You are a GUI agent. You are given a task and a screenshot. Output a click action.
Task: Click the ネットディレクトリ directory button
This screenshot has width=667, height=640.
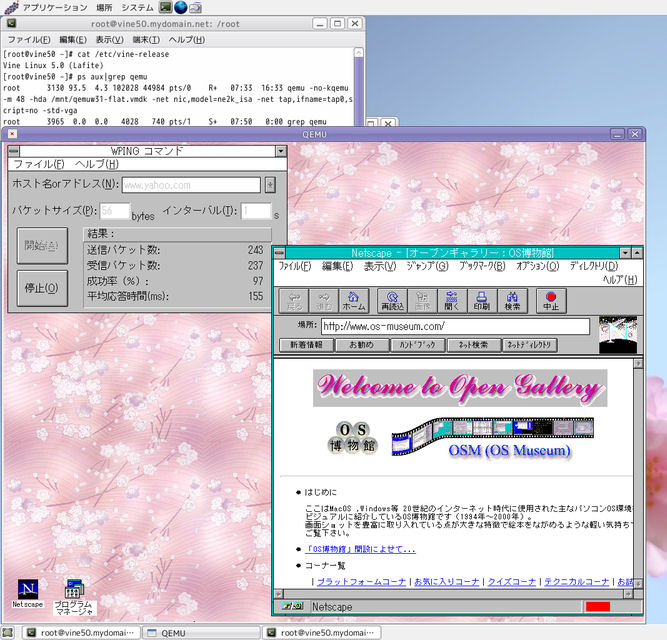pyautogui.click(x=530, y=345)
